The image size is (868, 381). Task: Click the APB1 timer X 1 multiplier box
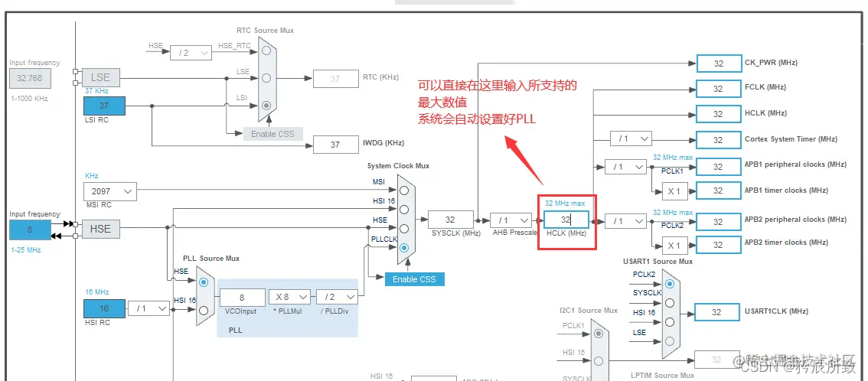point(674,190)
